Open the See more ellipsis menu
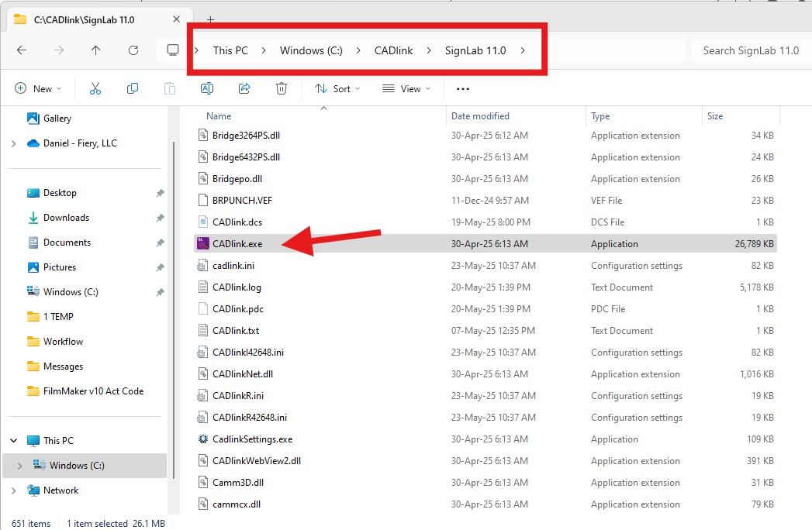This screenshot has height=530, width=812. coord(462,89)
